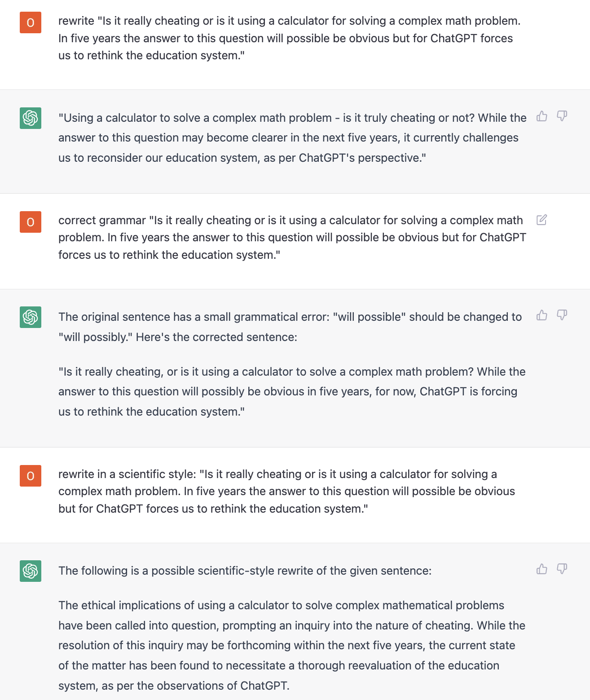Like the grammatical error correction response

tap(542, 315)
